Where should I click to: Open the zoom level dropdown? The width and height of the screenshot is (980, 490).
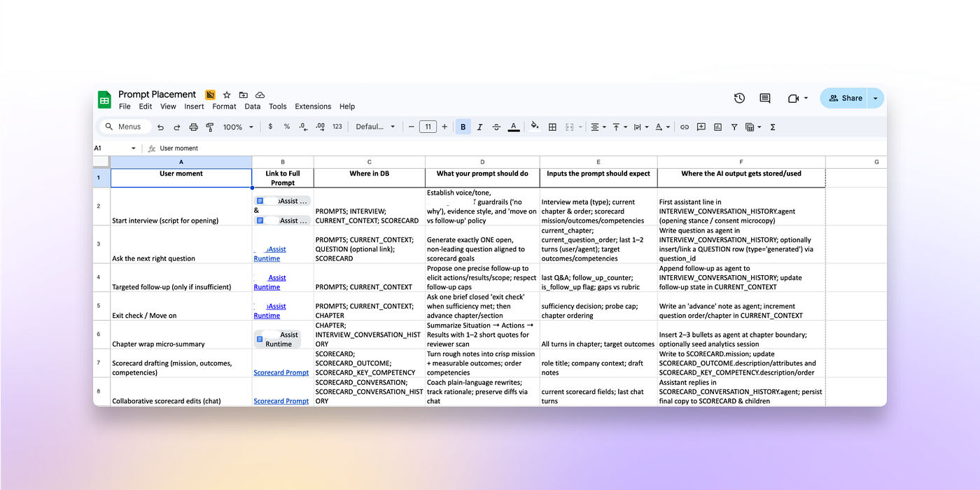pos(238,127)
